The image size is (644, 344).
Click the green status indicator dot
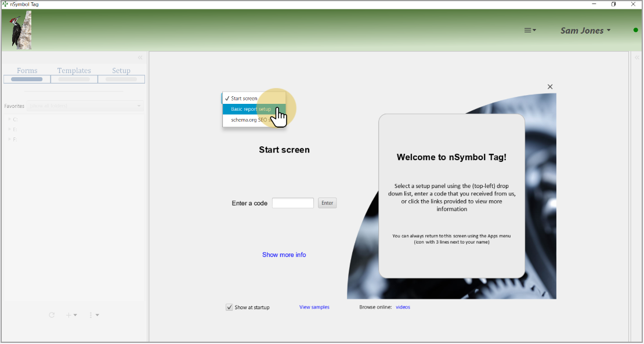[x=636, y=30]
